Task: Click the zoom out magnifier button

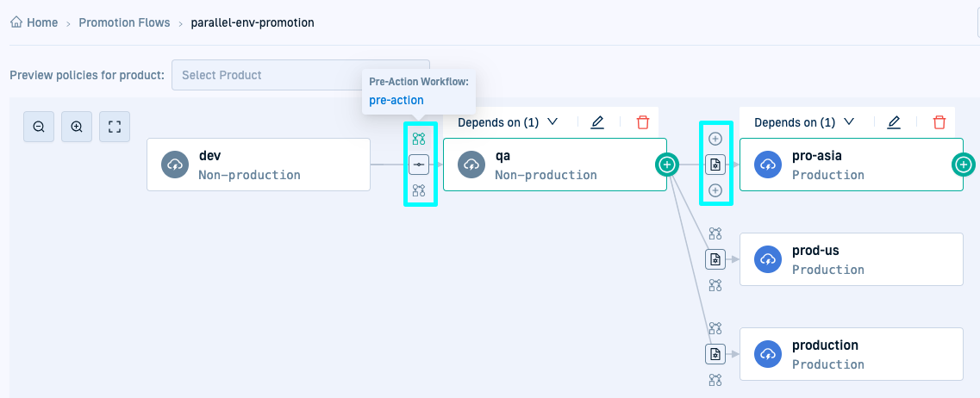Action: coord(39,127)
